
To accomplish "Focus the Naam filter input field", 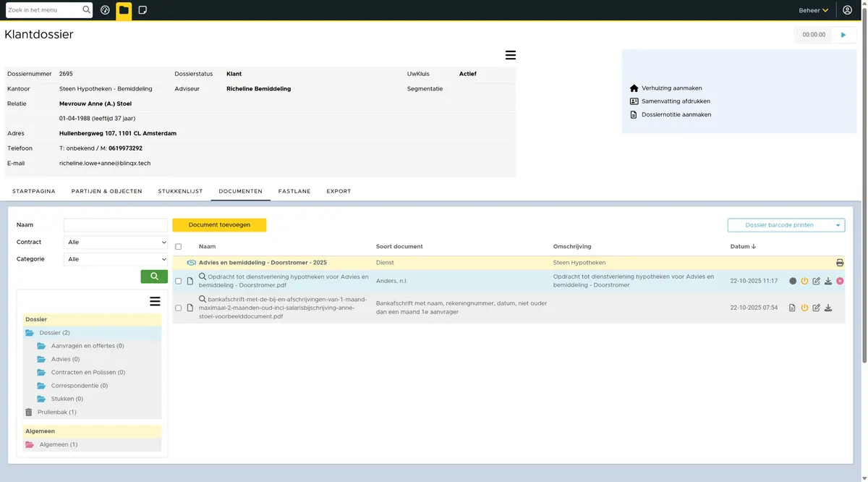I will [116, 225].
